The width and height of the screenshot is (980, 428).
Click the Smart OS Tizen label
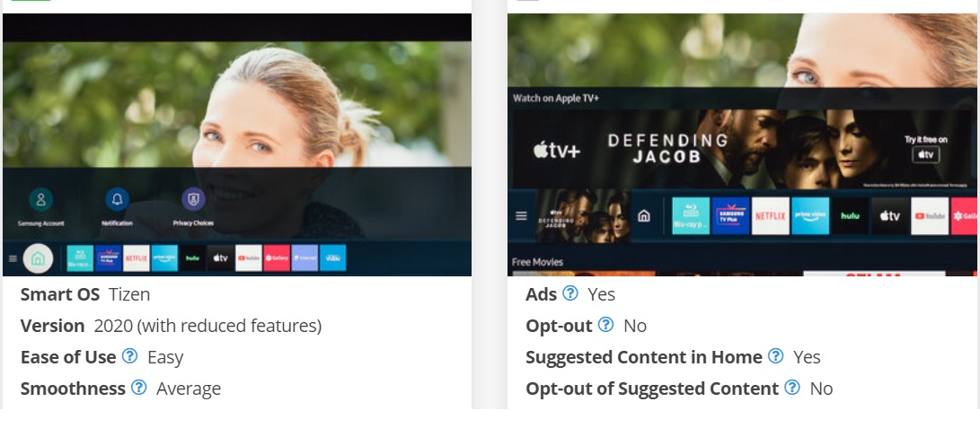85,294
